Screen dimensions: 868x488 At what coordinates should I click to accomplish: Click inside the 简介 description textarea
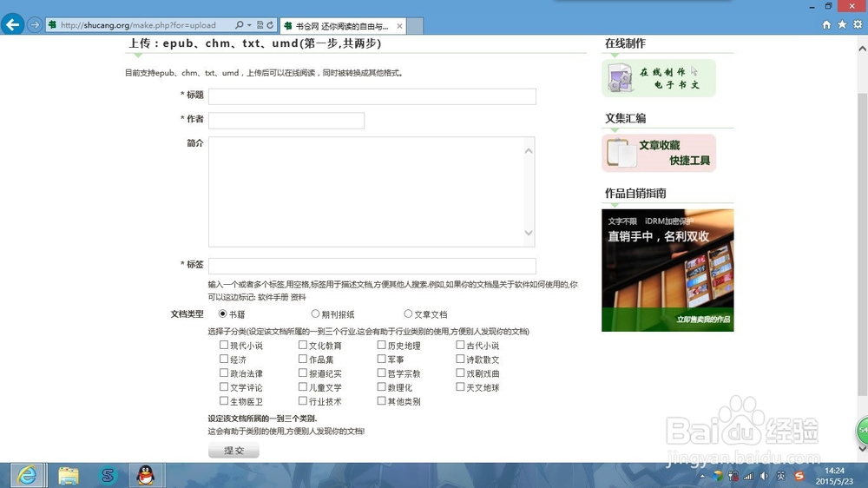[x=365, y=192]
